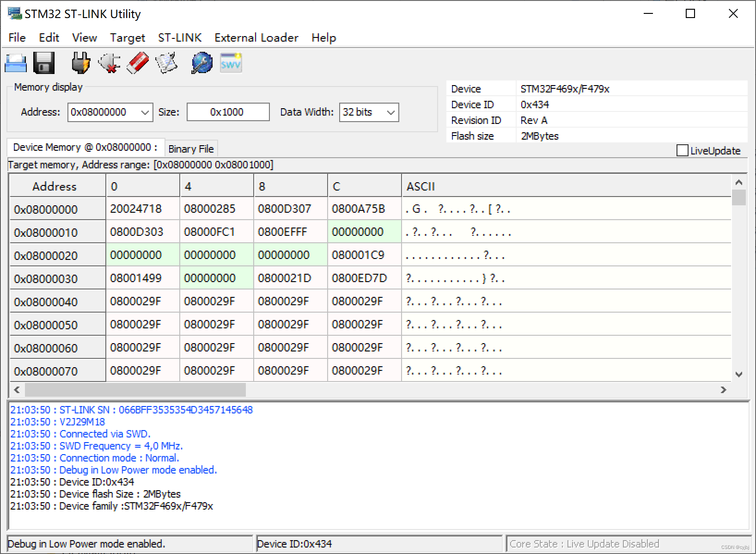This screenshot has width=756, height=554.
Task: Open the External Loader menu
Action: (x=256, y=37)
